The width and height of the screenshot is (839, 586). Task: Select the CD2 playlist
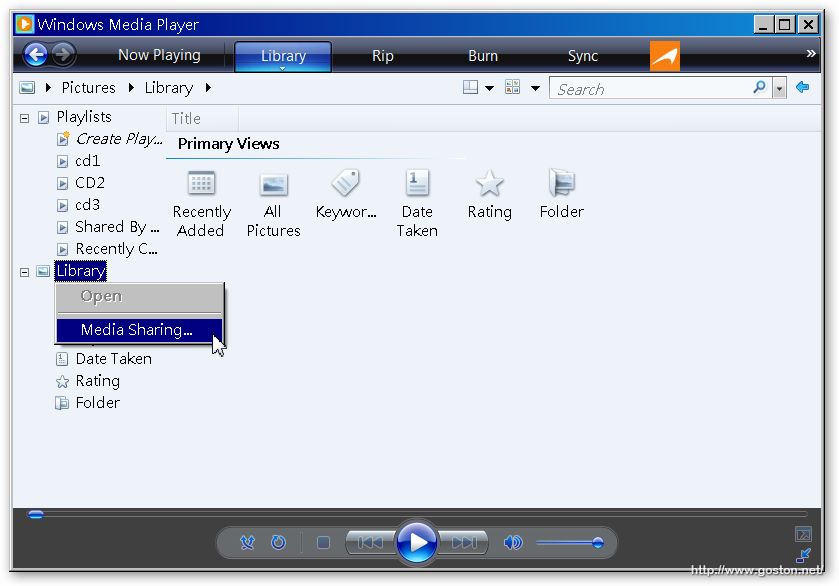pyautogui.click(x=89, y=182)
